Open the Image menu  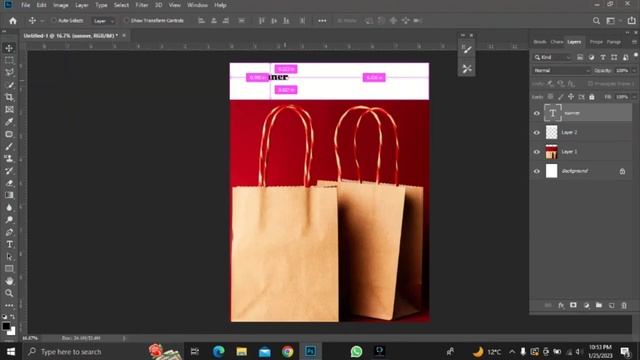(x=60, y=5)
